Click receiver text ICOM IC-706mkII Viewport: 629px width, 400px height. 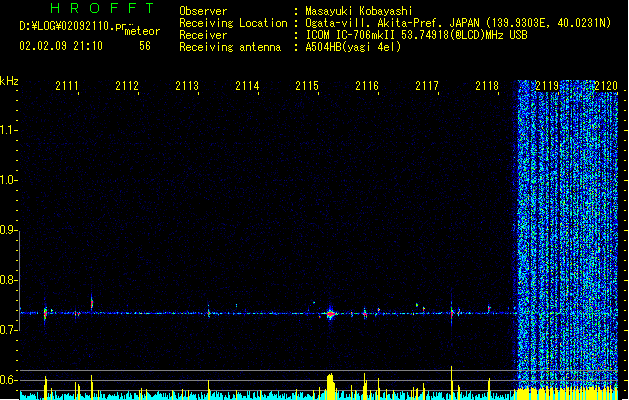[x=351, y=35]
